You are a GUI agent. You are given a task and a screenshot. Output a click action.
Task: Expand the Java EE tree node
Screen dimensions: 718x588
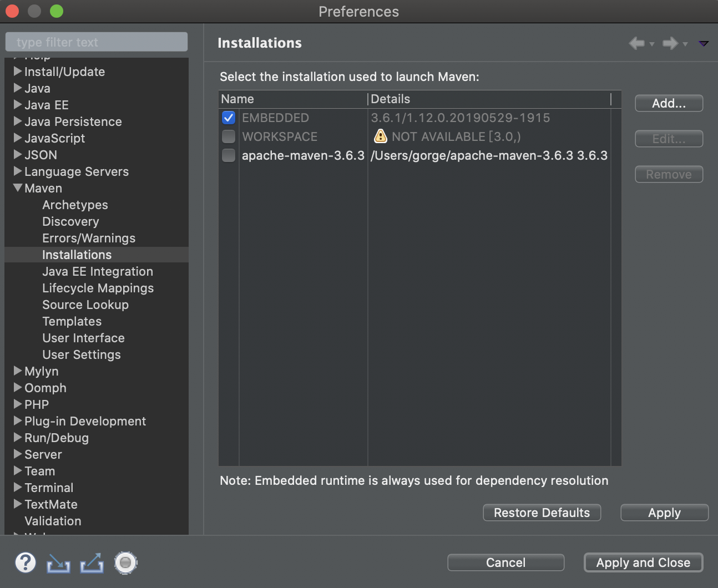coord(18,104)
